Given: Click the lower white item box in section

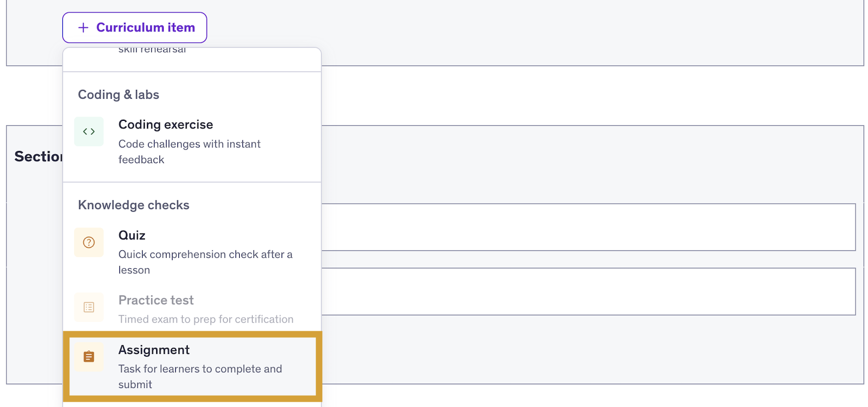Looking at the screenshot, I should point(589,292).
